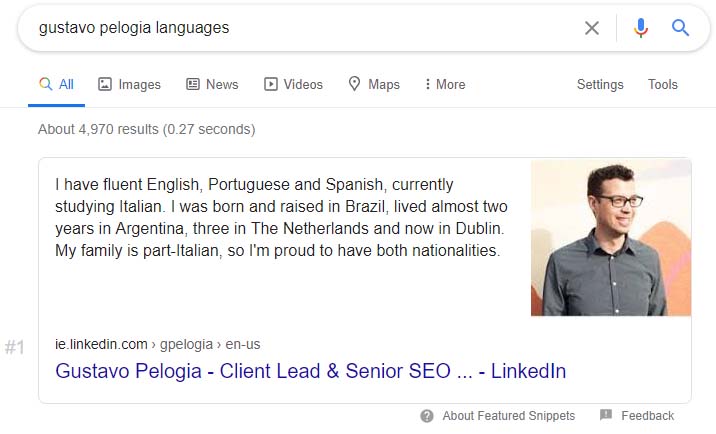Click the blue magnifying glass search button
Image resolution: width=716 pixels, height=434 pixels.
pos(680,28)
